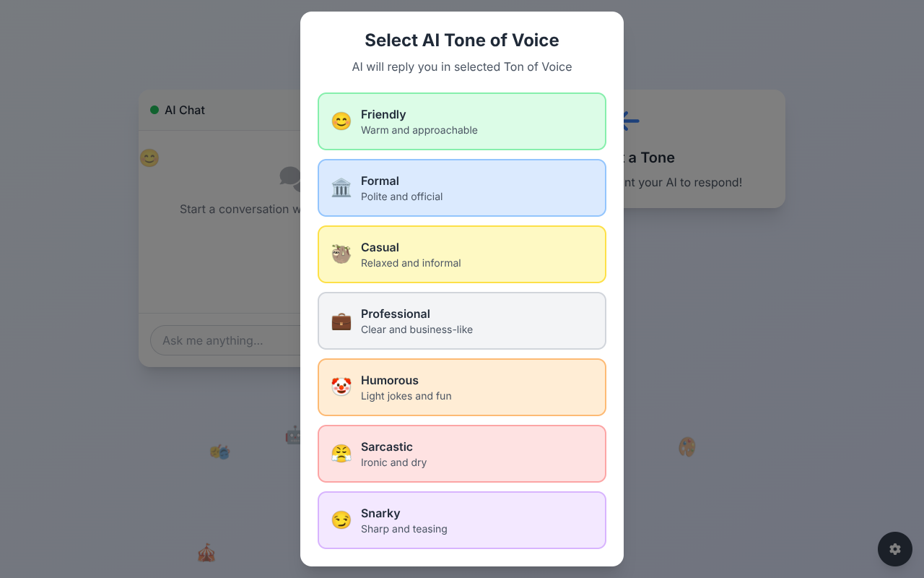The height and width of the screenshot is (578, 924).
Task: Click the briefcase icon for Professional
Action: click(x=341, y=321)
